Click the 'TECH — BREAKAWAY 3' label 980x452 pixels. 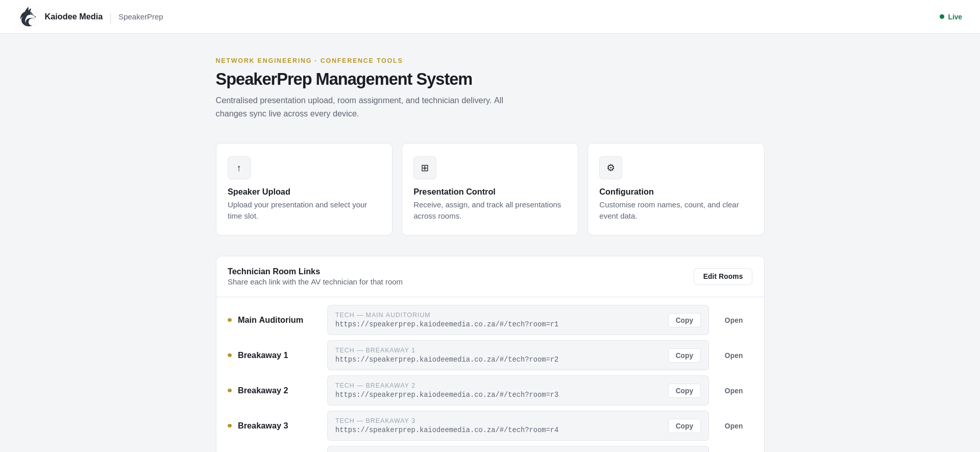coord(375,421)
